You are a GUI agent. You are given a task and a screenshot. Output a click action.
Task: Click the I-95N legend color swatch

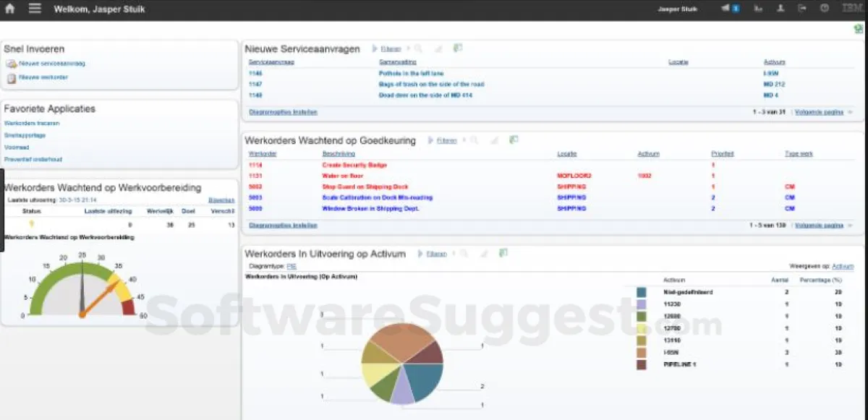pyautogui.click(x=642, y=352)
